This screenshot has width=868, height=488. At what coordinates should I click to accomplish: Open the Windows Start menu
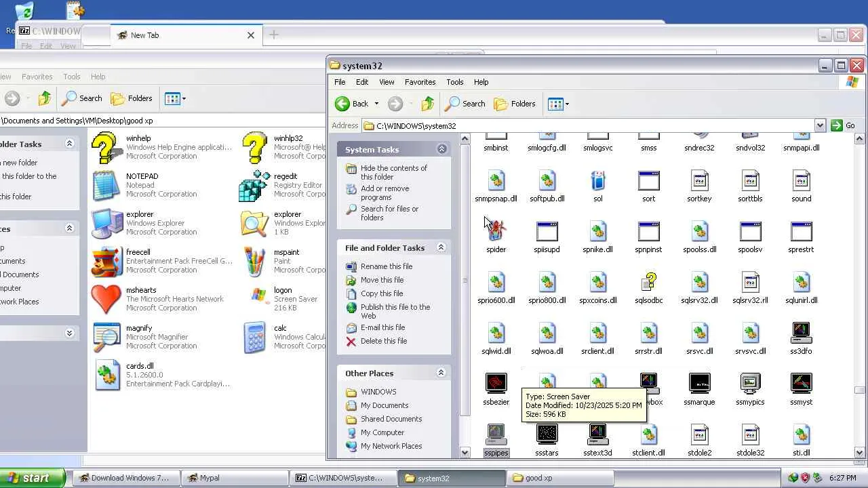tap(33, 478)
